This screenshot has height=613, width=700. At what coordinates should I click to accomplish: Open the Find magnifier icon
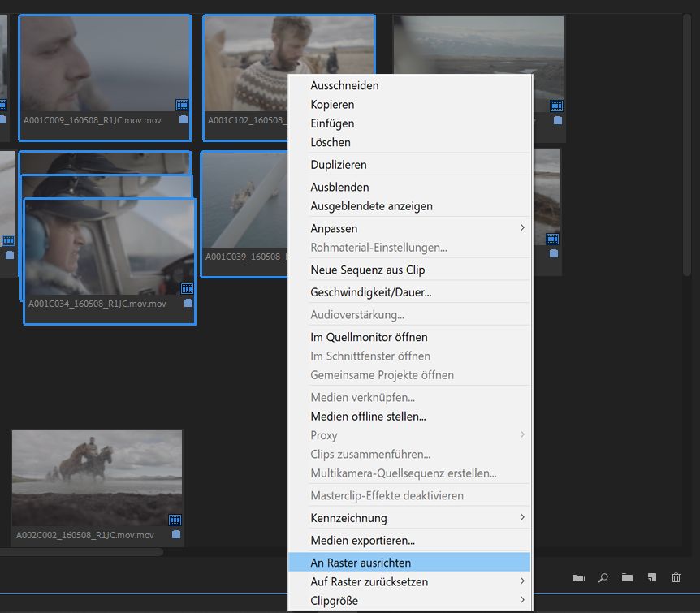pyautogui.click(x=603, y=578)
